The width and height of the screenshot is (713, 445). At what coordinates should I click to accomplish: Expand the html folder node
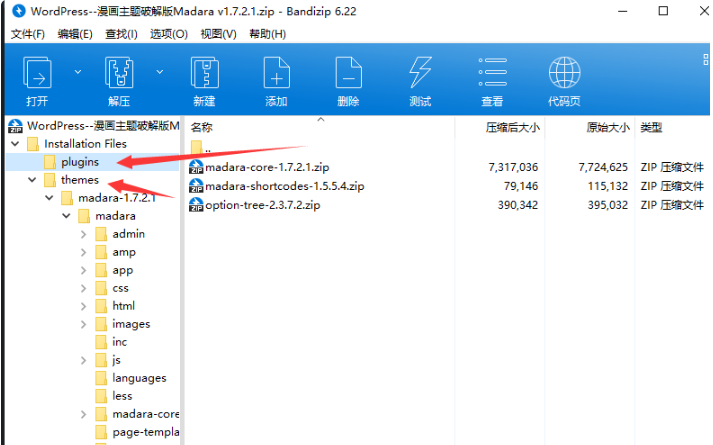[83, 306]
